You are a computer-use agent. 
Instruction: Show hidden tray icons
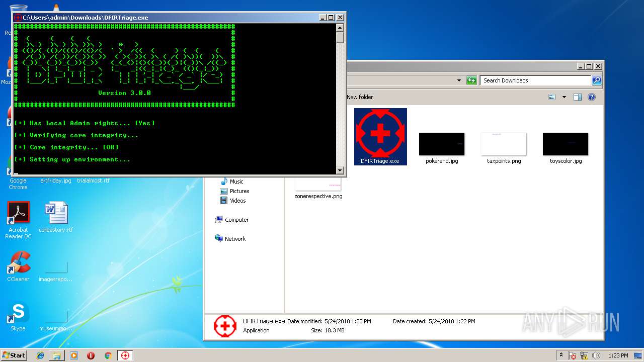tap(561, 355)
